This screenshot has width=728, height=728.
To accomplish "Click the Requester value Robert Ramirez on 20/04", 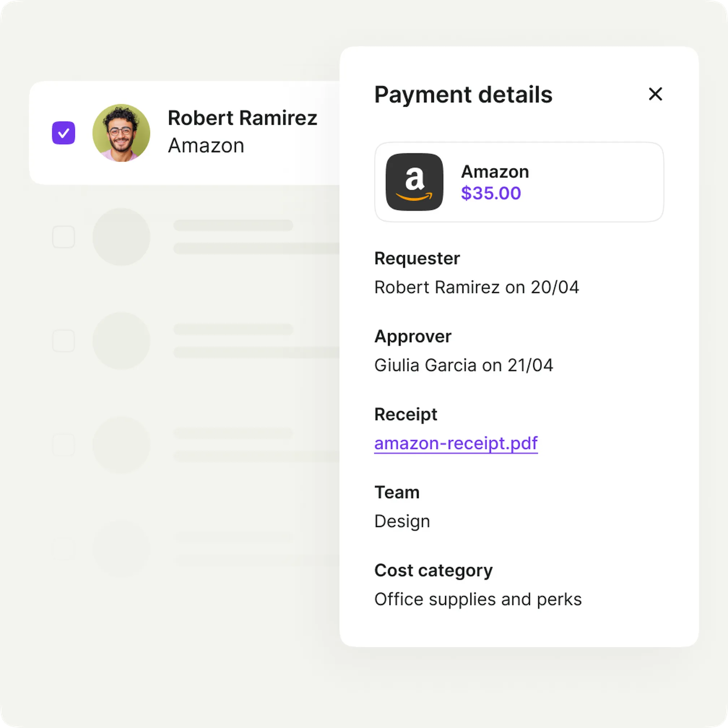I will point(476,287).
